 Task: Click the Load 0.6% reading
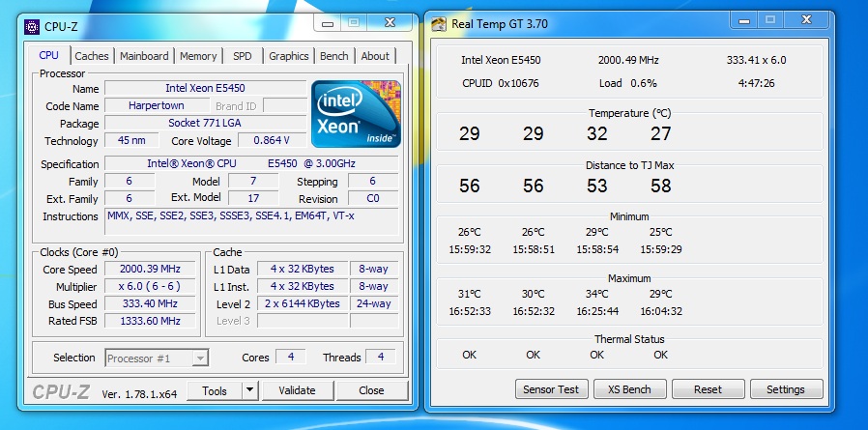pos(627,83)
